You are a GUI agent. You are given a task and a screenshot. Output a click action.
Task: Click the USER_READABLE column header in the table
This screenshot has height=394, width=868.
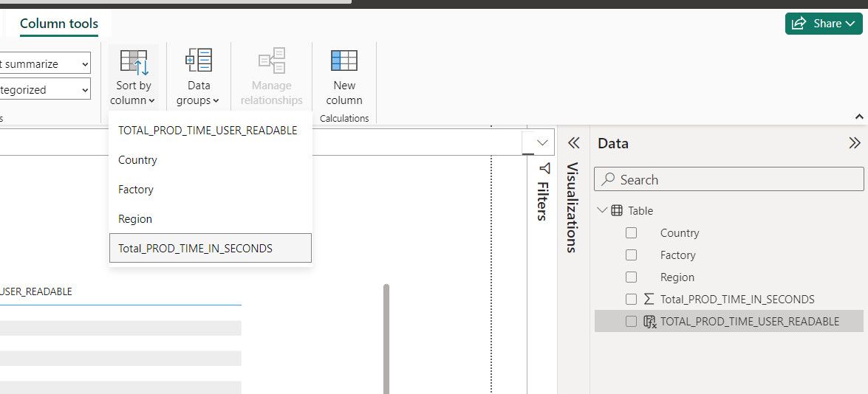36,291
